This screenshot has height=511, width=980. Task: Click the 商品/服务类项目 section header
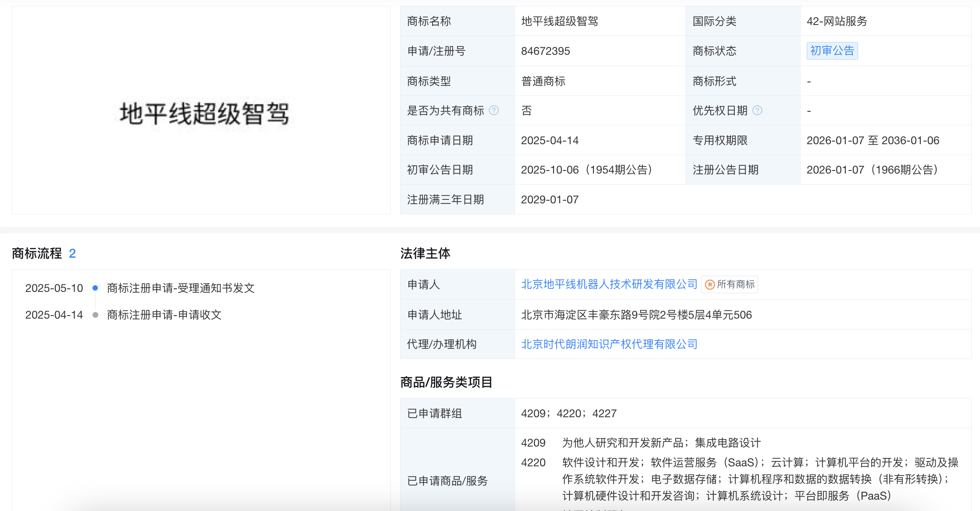pos(445,382)
